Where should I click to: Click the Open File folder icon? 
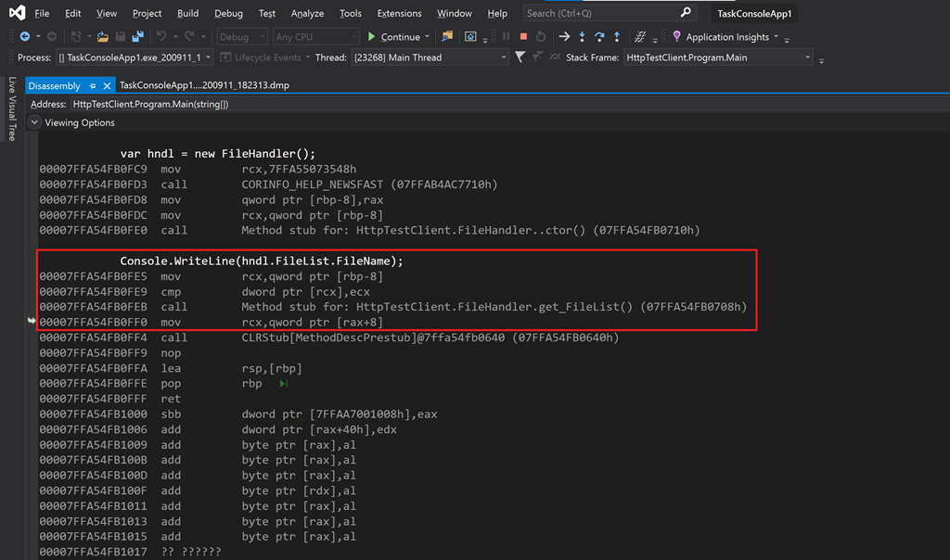coord(103,37)
